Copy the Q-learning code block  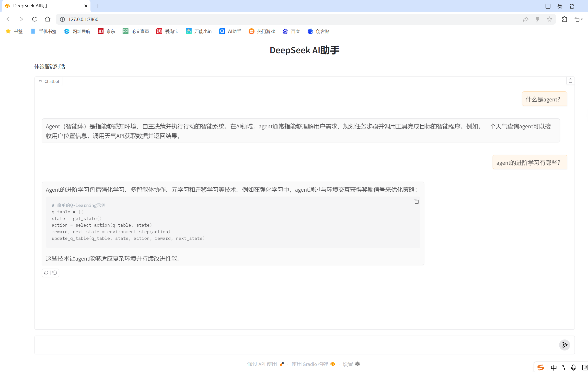[416, 201]
